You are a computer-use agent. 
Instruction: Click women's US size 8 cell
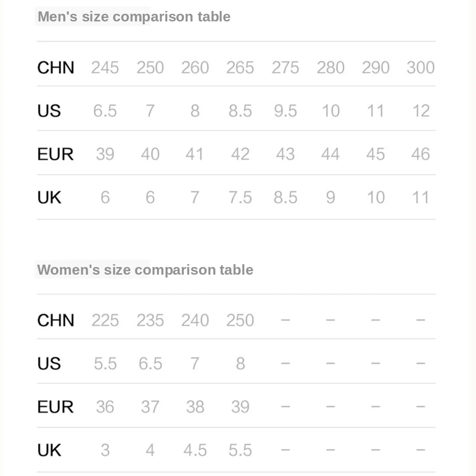click(x=241, y=363)
